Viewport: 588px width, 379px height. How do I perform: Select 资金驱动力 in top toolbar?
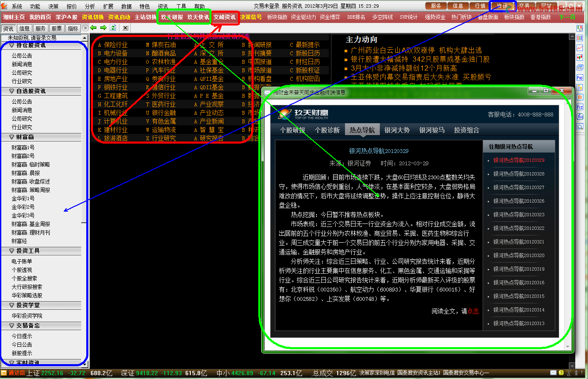click(x=303, y=17)
